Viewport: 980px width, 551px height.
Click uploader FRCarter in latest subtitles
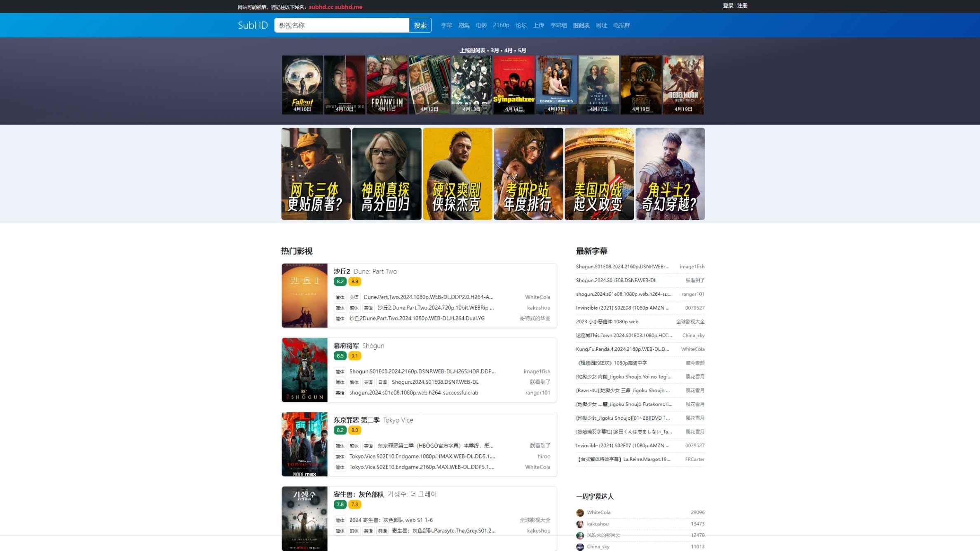pos(695,459)
